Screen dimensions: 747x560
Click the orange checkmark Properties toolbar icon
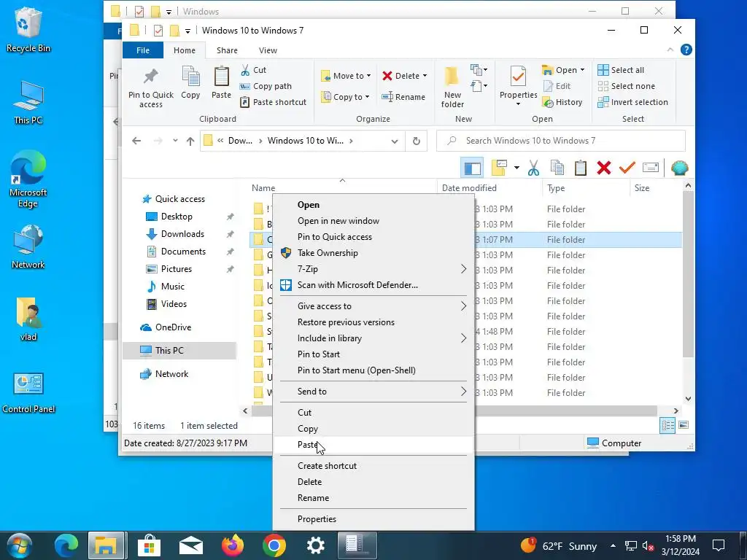point(627,168)
